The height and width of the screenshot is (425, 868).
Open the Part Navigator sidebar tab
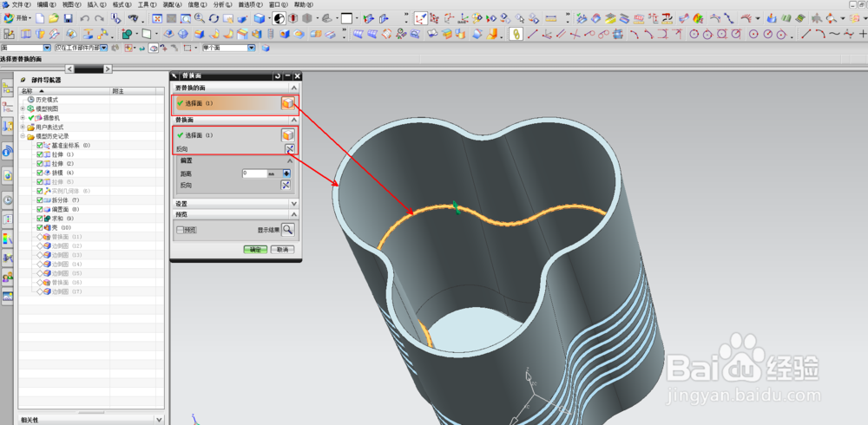[x=7, y=107]
